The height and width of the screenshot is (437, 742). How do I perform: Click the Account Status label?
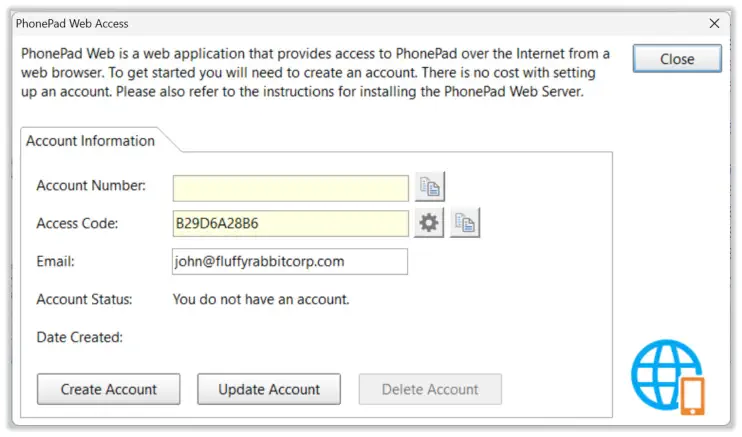(84, 299)
